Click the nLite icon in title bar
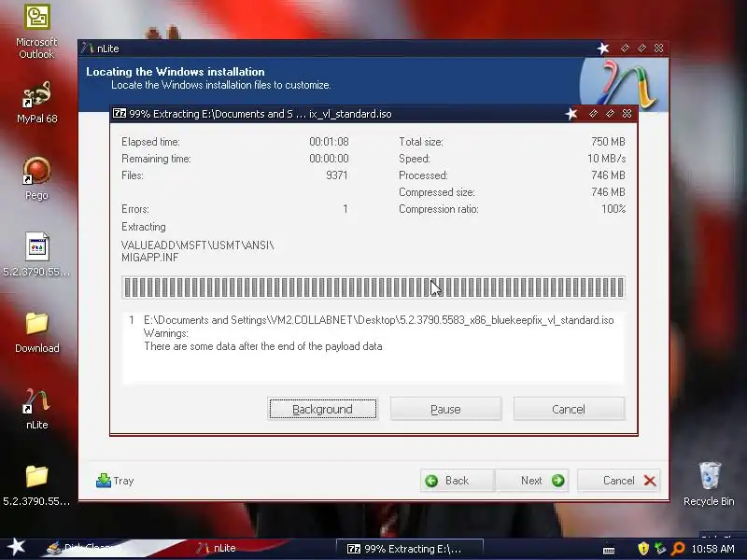The height and width of the screenshot is (560, 747). pyautogui.click(x=88, y=49)
